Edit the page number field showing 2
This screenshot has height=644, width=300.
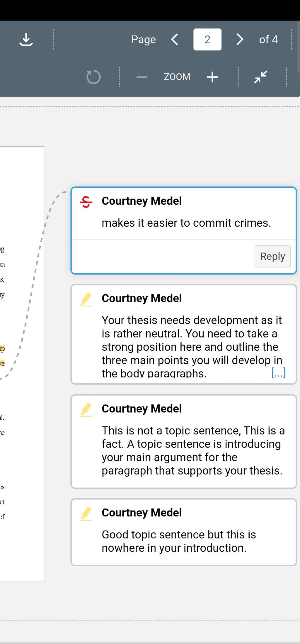click(207, 39)
